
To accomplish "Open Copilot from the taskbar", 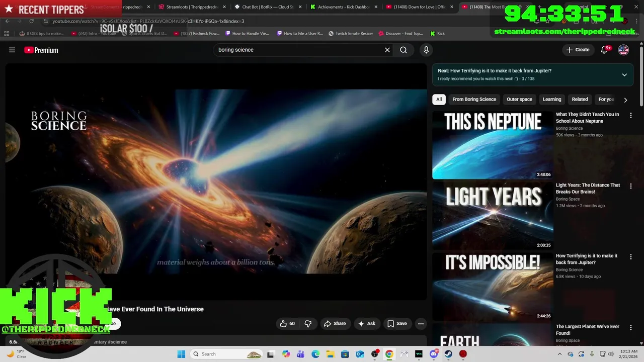I will [x=286, y=354].
